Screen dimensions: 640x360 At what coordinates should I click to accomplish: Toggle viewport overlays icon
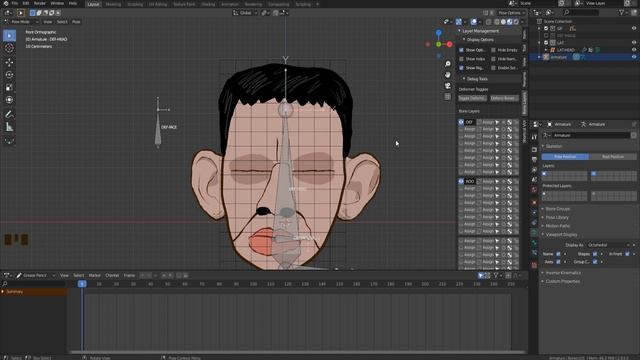tap(473, 22)
